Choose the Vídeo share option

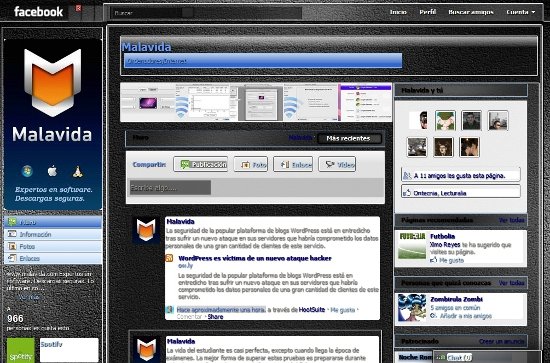tap(337, 164)
